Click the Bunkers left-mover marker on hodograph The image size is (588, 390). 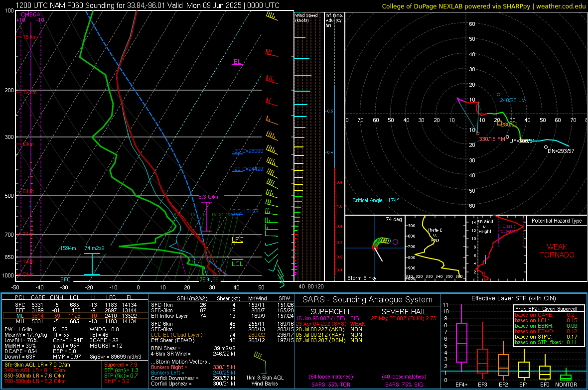498,95
